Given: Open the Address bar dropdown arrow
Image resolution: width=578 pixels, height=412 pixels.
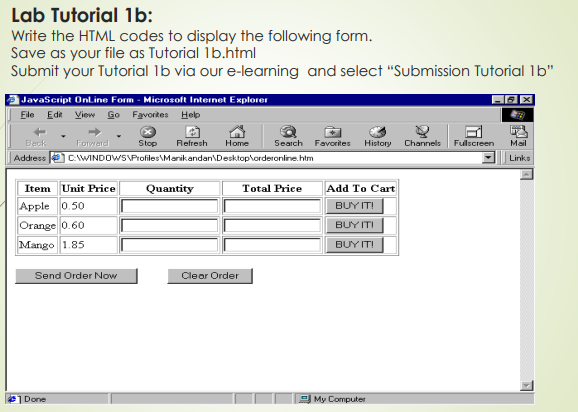Looking at the screenshot, I should click(x=488, y=158).
